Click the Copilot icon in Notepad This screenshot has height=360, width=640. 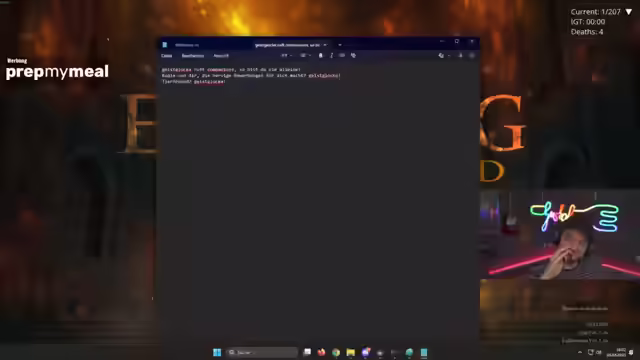(x=441, y=56)
